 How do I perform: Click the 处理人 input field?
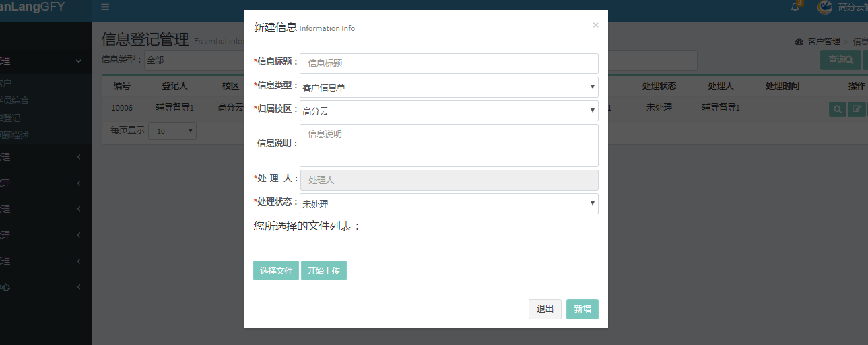point(448,180)
